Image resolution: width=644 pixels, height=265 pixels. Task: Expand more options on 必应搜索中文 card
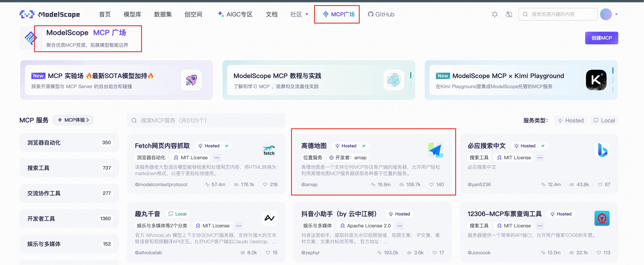[x=540, y=157]
